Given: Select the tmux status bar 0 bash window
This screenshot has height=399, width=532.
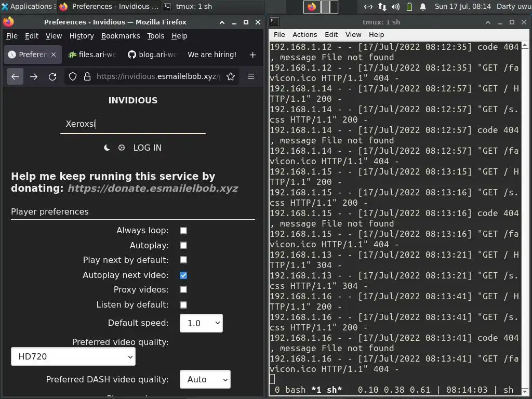Looking at the screenshot, I should click(x=290, y=390).
